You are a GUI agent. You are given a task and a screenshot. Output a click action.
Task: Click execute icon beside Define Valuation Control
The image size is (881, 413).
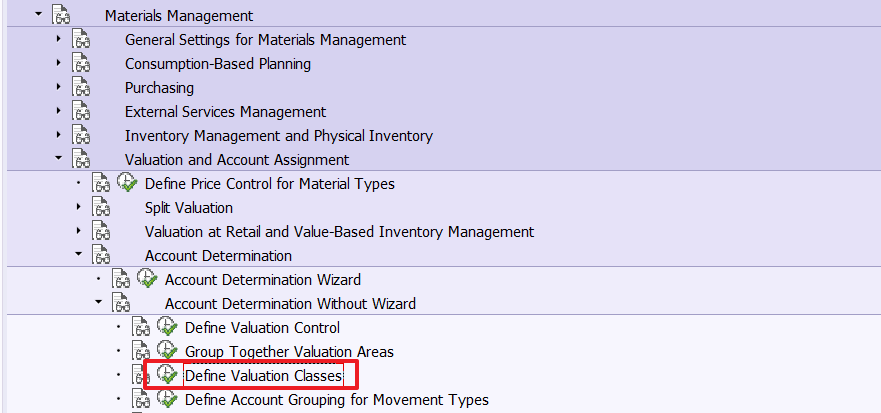pos(167,328)
